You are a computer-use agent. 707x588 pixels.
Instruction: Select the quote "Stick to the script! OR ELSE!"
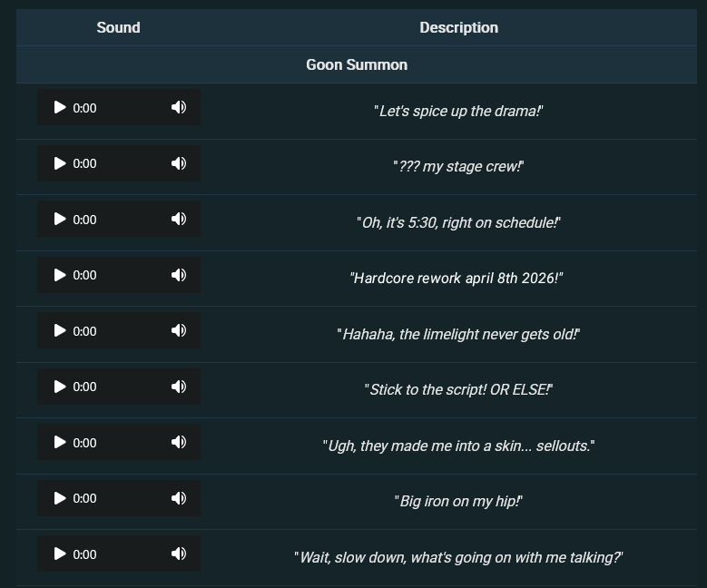458,389
